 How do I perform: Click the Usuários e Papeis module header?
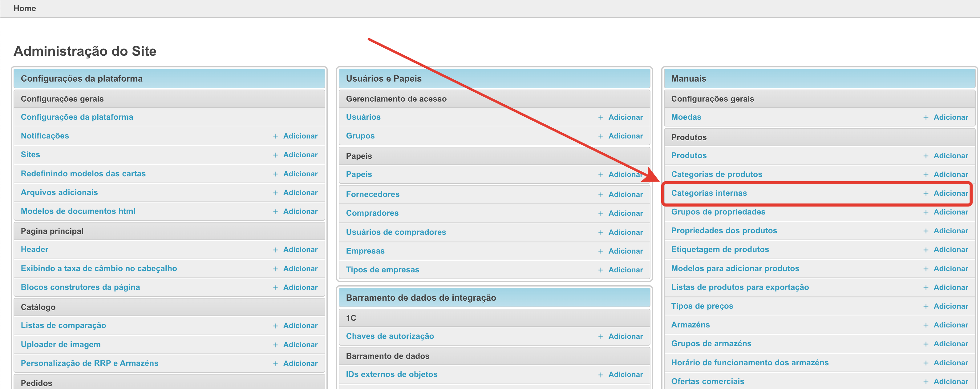coord(383,79)
